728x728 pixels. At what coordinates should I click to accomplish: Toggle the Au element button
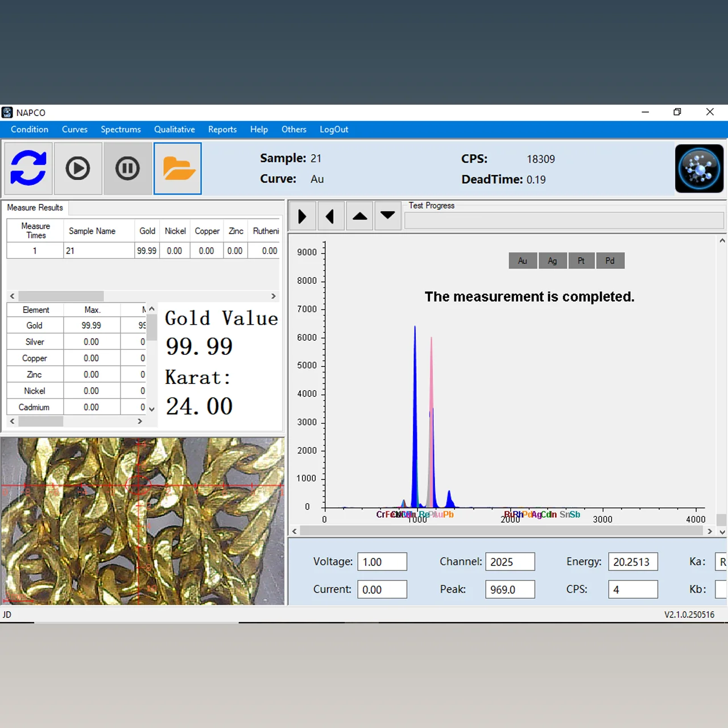(523, 260)
